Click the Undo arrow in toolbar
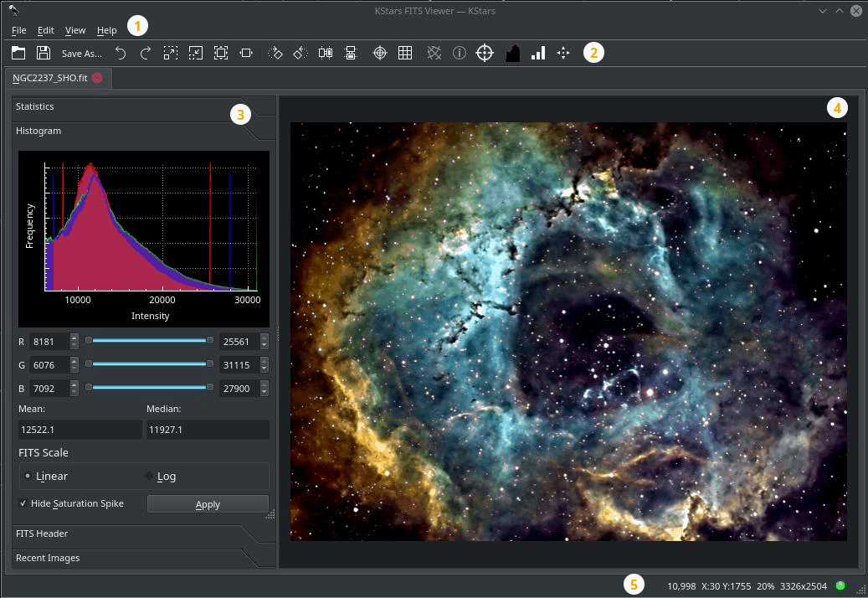 121,53
